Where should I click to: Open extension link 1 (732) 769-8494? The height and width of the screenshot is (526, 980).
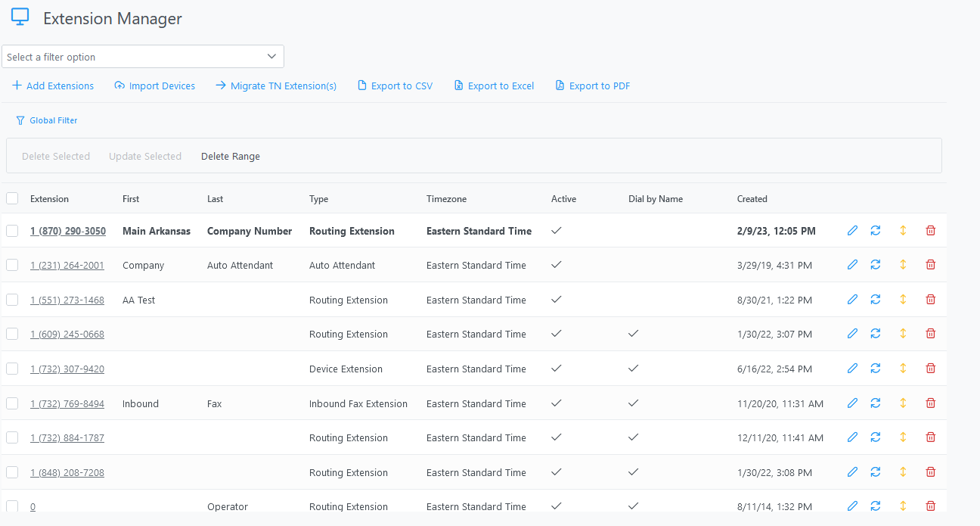click(x=67, y=403)
